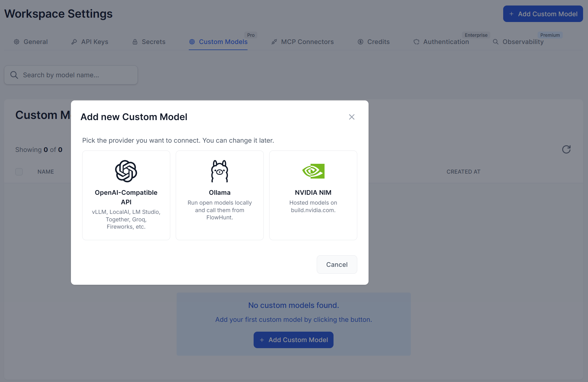This screenshot has width=588, height=382.
Task: Click the 'Showing 0 of 0' count text
Action: coord(39,150)
